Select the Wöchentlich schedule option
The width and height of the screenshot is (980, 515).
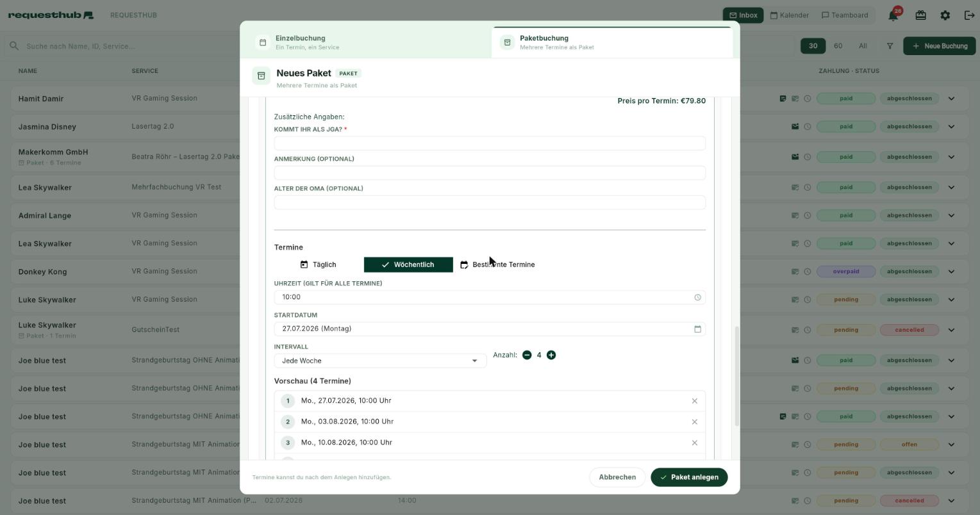pos(408,265)
